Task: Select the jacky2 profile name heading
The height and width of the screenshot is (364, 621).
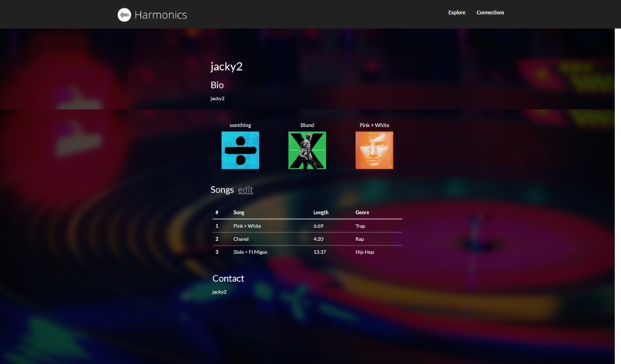Action: 227,66
